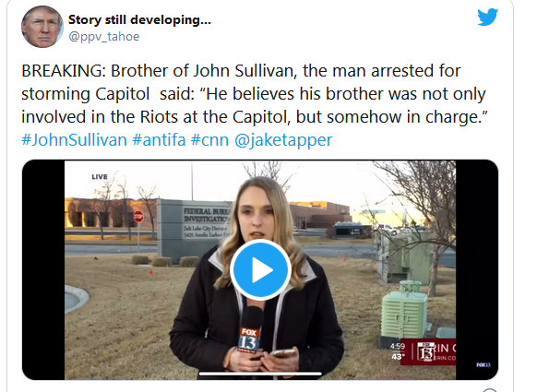
Task: Open the #antifa hashtag
Action: click(x=159, y=140)
